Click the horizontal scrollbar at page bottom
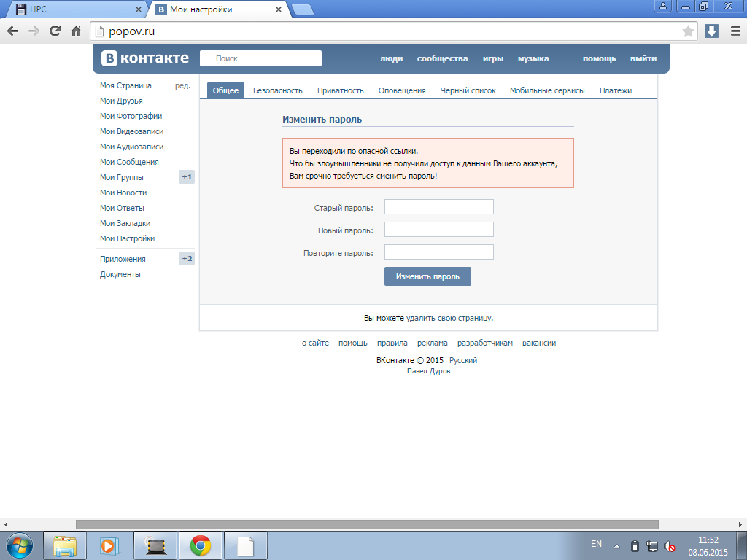 (x=366, y=524)
